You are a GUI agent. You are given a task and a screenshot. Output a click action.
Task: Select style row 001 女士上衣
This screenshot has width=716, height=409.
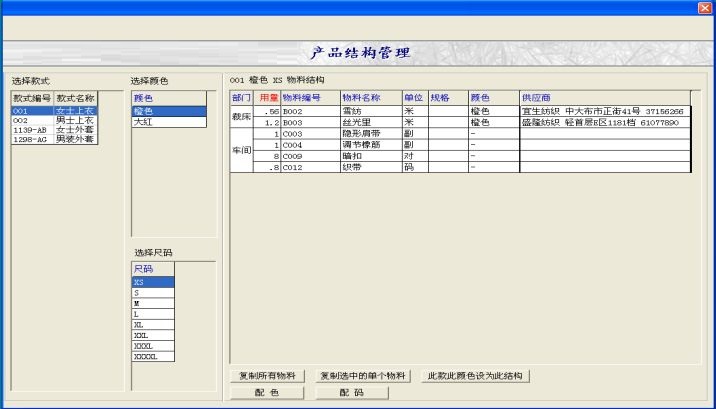click(x=54, y=111)
